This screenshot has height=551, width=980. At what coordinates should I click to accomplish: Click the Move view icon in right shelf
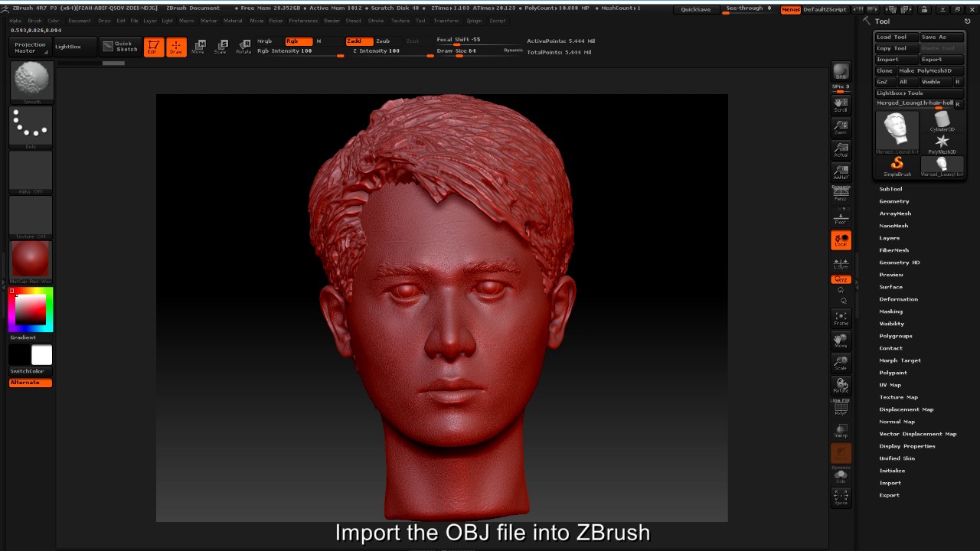(841, 341)
